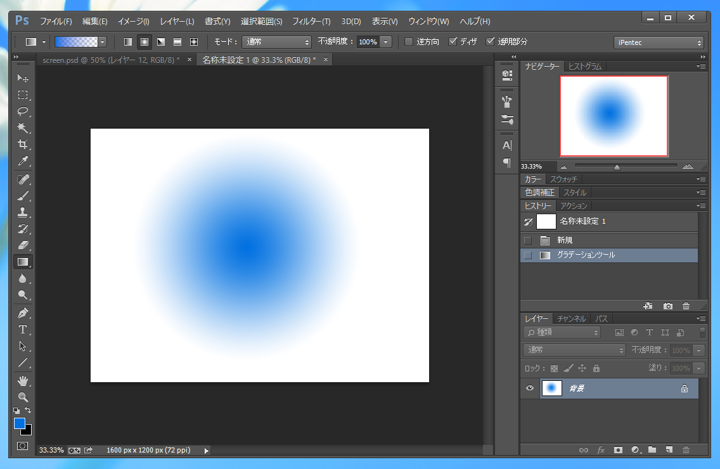This screenshot has height=469, width=720.
Task: Open the layer blend mode 通常 dropdown
Action: coord(574,350)
